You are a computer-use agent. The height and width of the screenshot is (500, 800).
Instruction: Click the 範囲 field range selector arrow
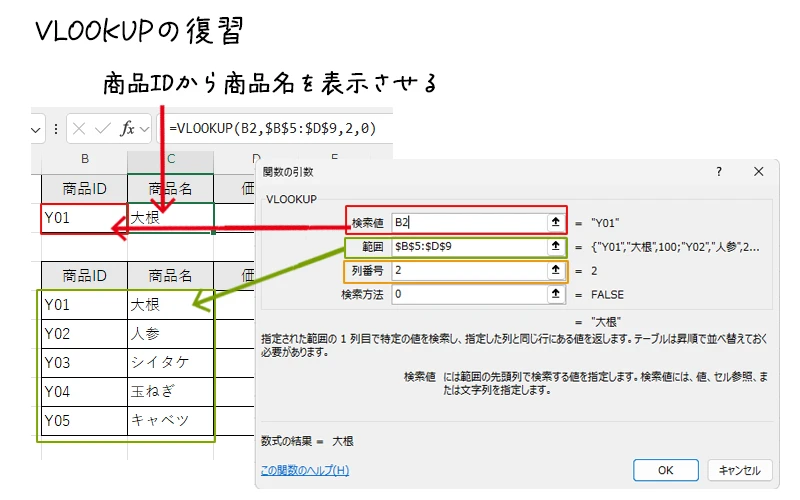click(x=556, y=246)
